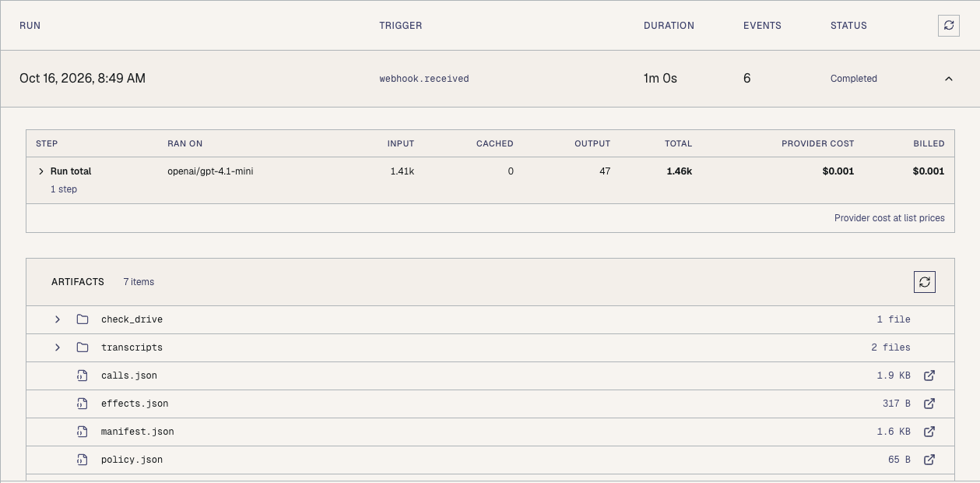This screenshot has height=483, width=980.
Task: Open calls.json in a new tab
Action: (929, 375)
